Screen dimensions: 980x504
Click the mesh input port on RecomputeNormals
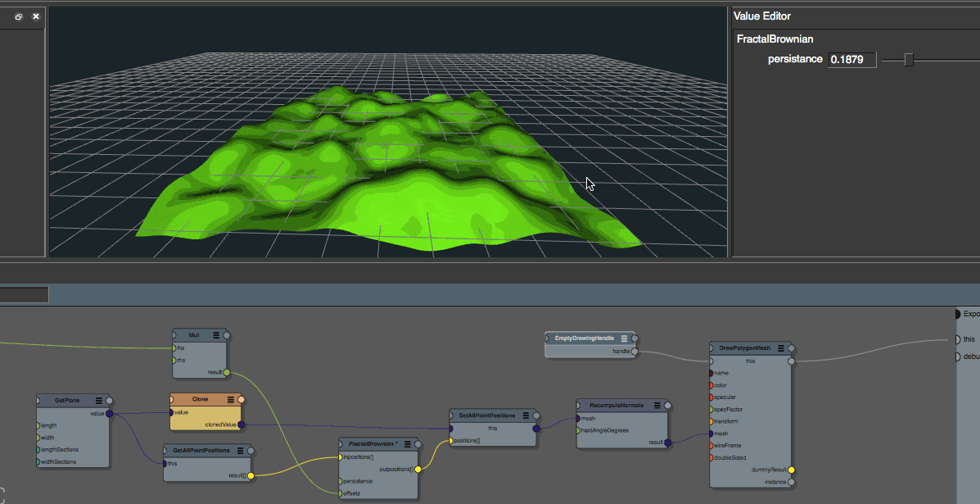pos(579,418)
